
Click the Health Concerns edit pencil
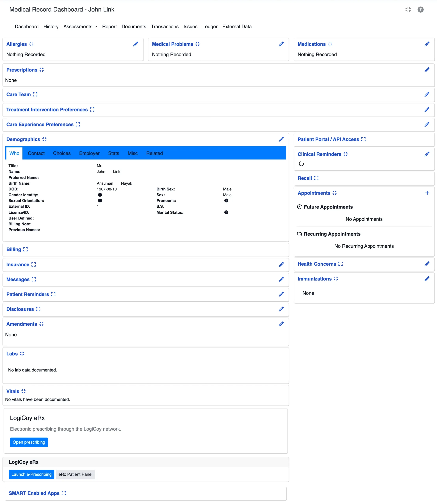427,264
